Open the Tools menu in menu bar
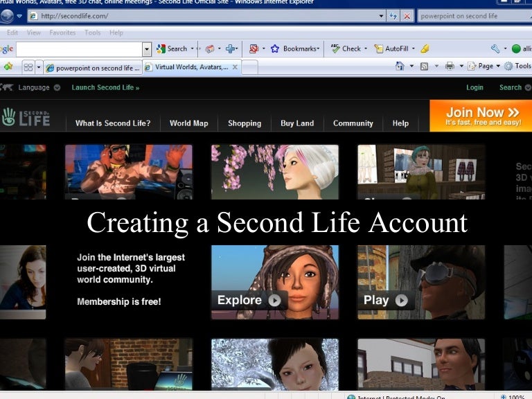532x399 pixels. coord(92,33)
